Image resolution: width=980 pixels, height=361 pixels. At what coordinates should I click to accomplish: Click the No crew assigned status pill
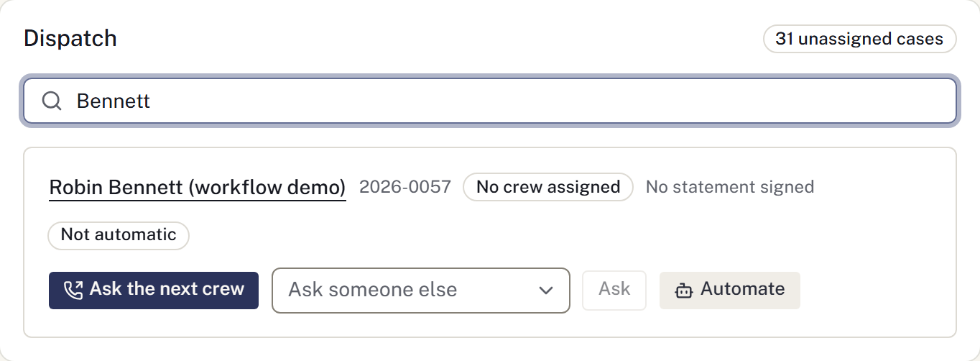[x=548, y=187]
